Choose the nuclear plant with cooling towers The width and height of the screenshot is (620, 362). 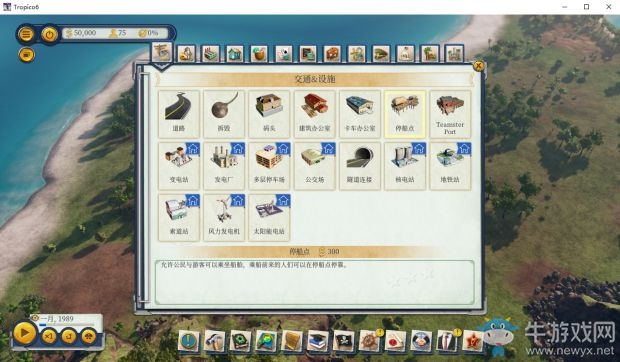405,166
